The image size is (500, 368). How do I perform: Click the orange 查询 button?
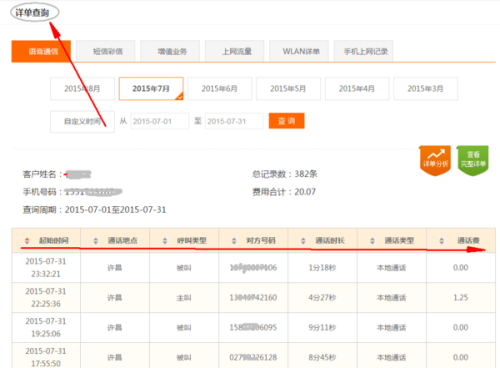287,121
